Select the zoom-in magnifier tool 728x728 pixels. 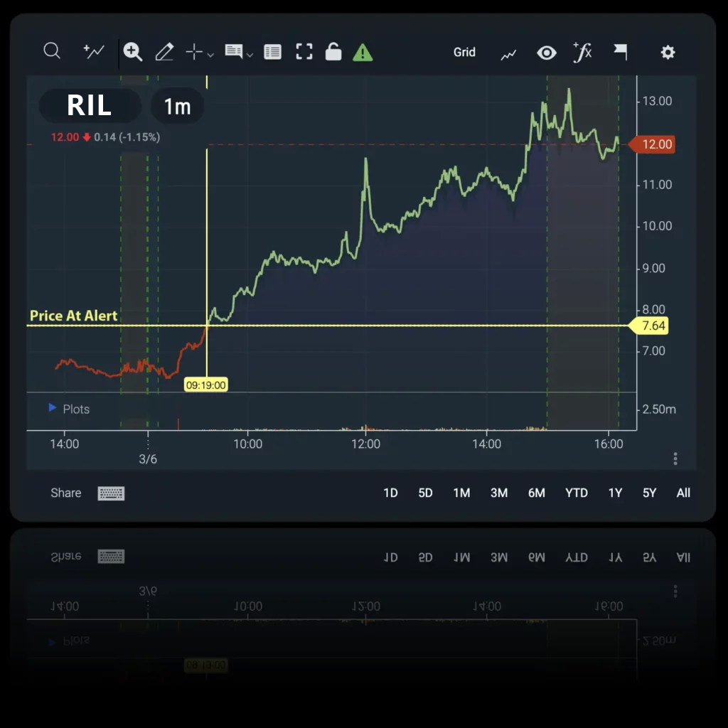pos(132,51)
